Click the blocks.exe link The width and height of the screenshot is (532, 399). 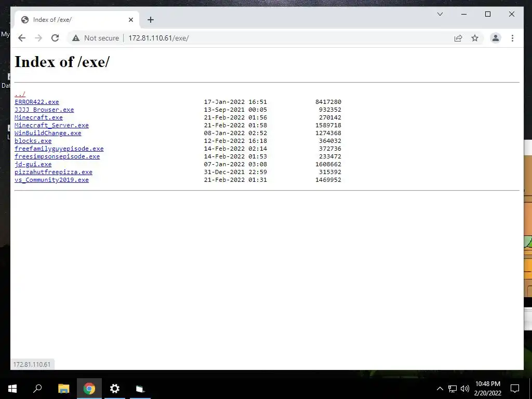pyautogui.click(x=33, y=141)
